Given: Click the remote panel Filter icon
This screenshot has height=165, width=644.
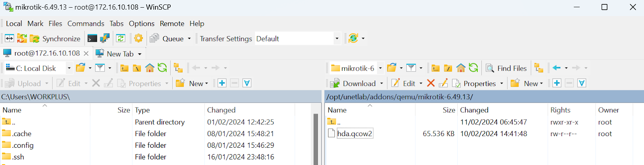Looking at the screenshot, I should [x=411, y=68].
